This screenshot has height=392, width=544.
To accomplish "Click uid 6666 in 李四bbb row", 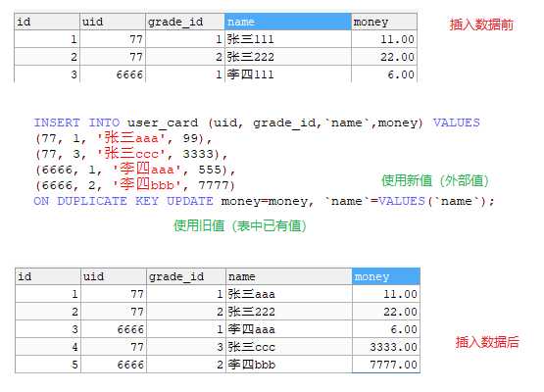I will (114, 365).
